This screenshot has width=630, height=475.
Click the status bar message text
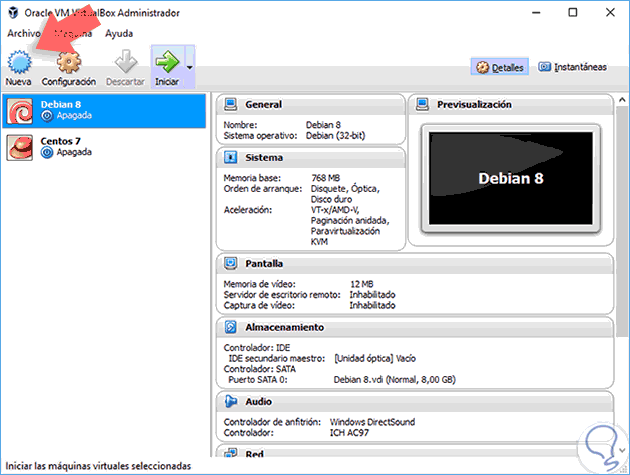pyautogui.click(x=98, y=466)
